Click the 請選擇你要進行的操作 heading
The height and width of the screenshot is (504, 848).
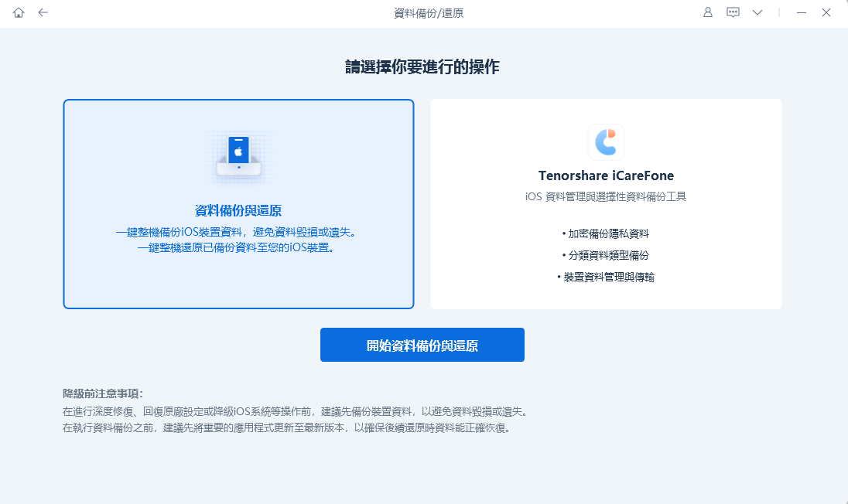click(422, 67)
